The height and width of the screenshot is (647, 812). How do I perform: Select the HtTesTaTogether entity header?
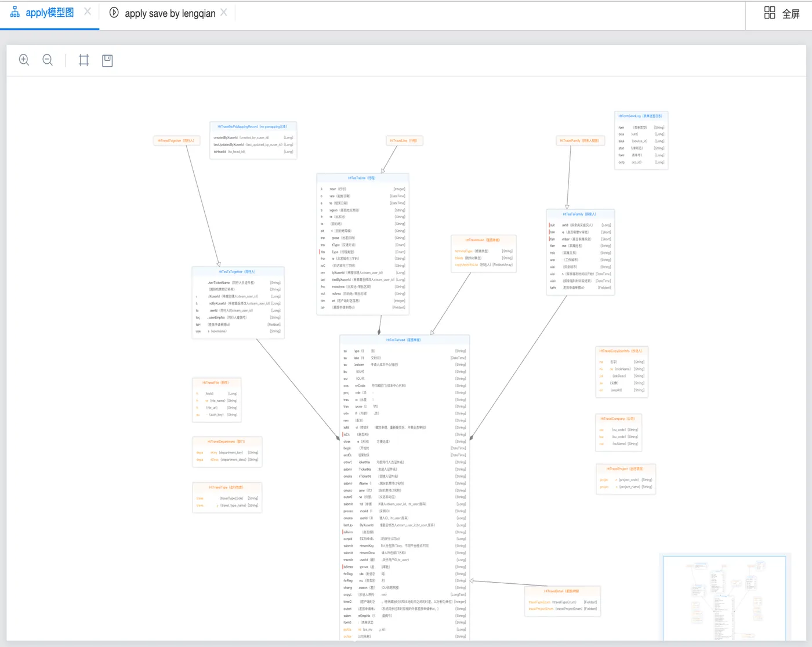pos(238,271)
